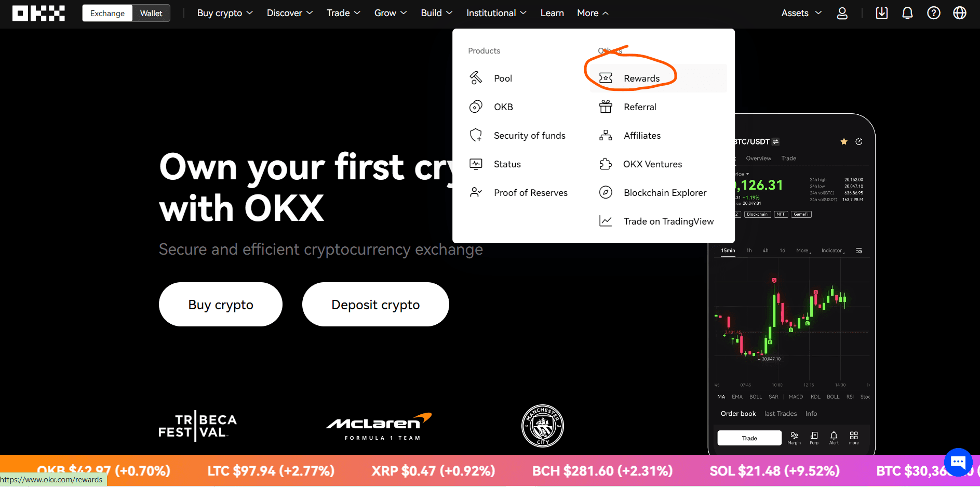980x487 pixels.
Task: Click the Proof of Reserves person icon
Action: [476, 192]
